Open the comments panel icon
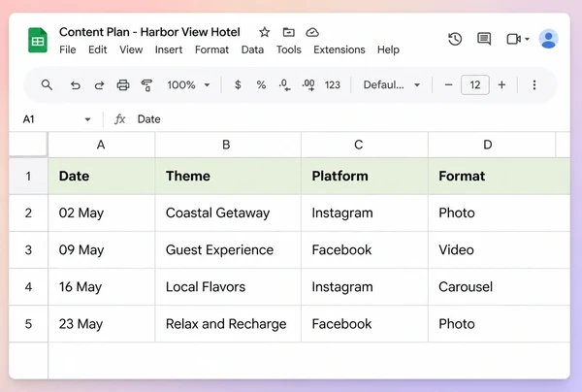 tap(484, 39)
